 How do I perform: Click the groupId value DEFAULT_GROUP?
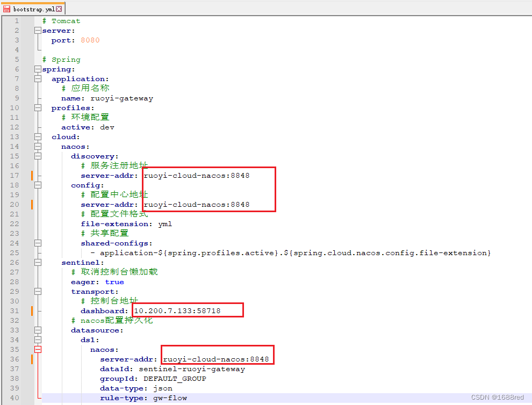tap(175, 379)
